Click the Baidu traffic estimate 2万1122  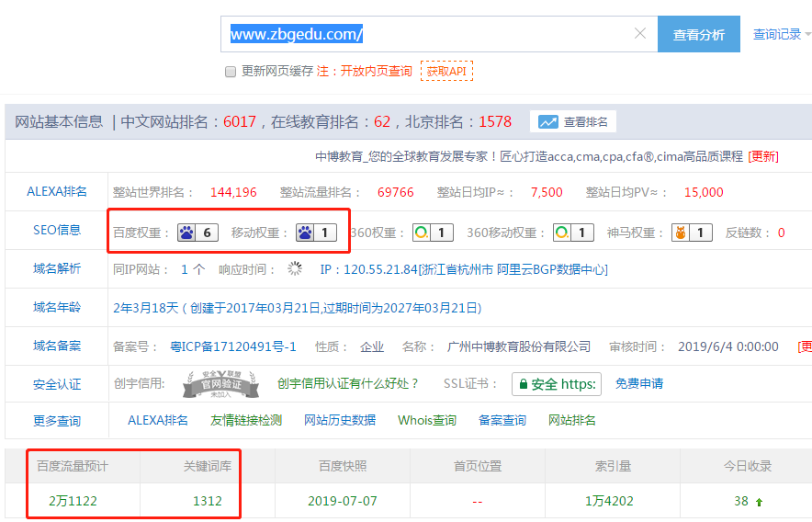click(73, 501)
